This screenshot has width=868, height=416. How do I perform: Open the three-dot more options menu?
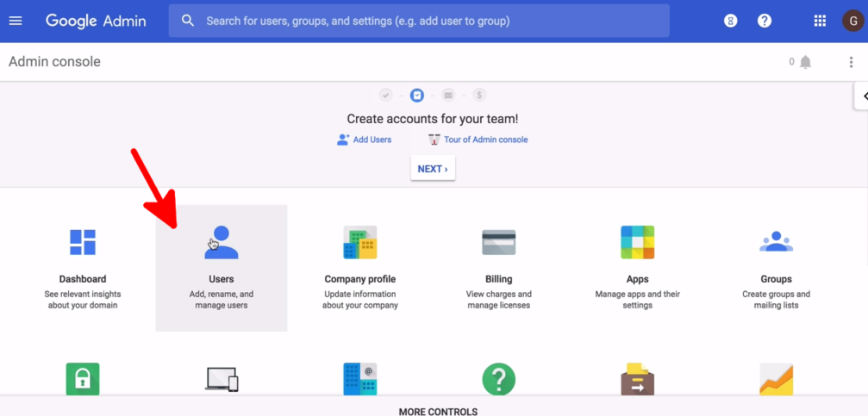click(852, 62)
